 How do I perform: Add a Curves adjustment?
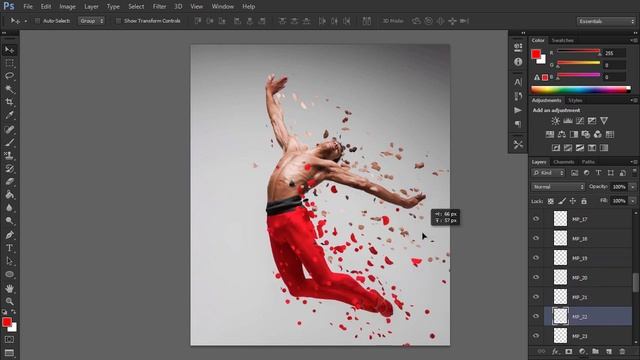click(x=580, y=121)
